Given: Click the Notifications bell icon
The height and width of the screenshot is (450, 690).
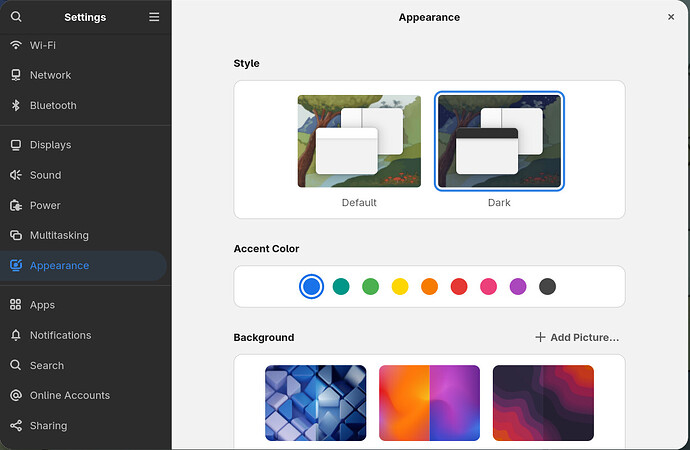Looking at the screenshot, I should 16,335.
